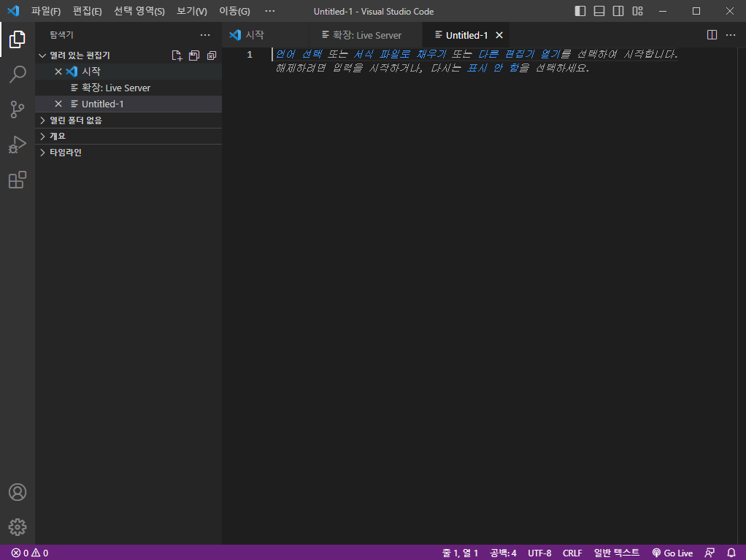This screenshot has height=560, width=746.
Task: Open editor more actions ellipsis
Action: pos(731,35)
